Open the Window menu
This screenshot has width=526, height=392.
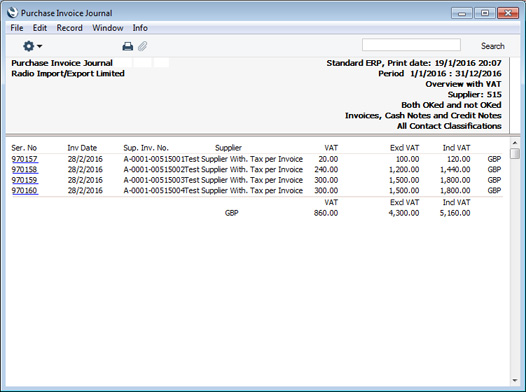[108, 28]
